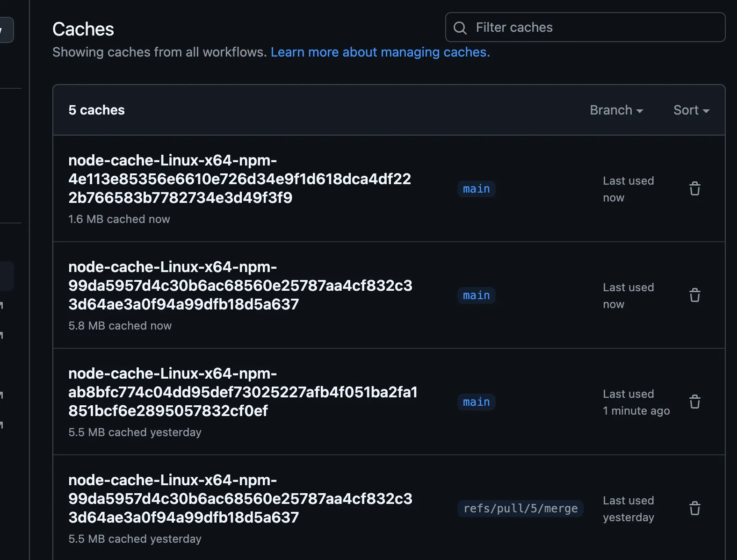Expand the Sort dropdown menu
Image resolution: width=737 pixels, height=560 pixels.
[x=691, y=110]
